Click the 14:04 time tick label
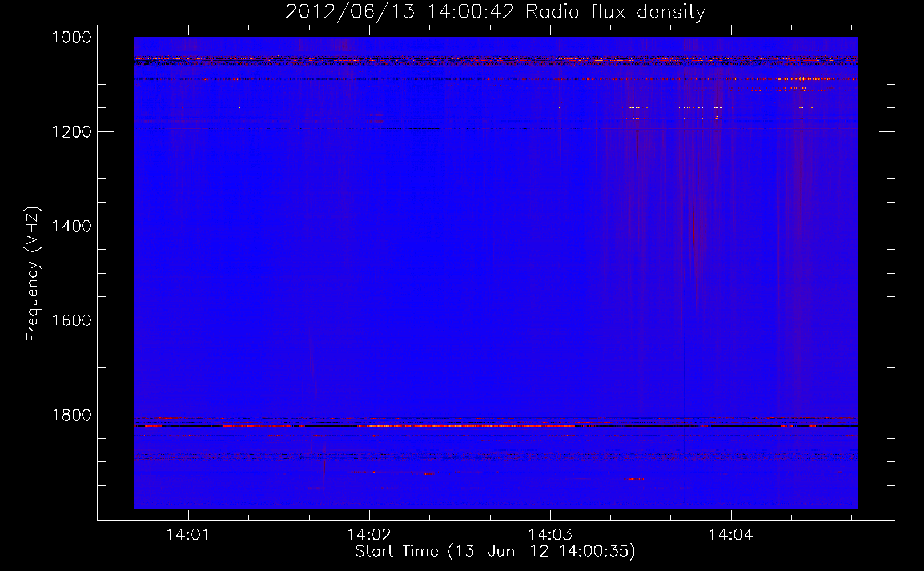Viewport: 924px width, 571px height. (731, 534)
